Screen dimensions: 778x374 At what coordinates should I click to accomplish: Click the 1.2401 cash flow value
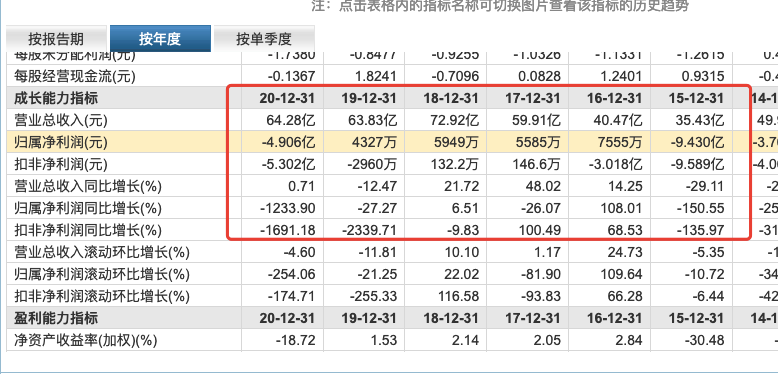pos(621,76)
